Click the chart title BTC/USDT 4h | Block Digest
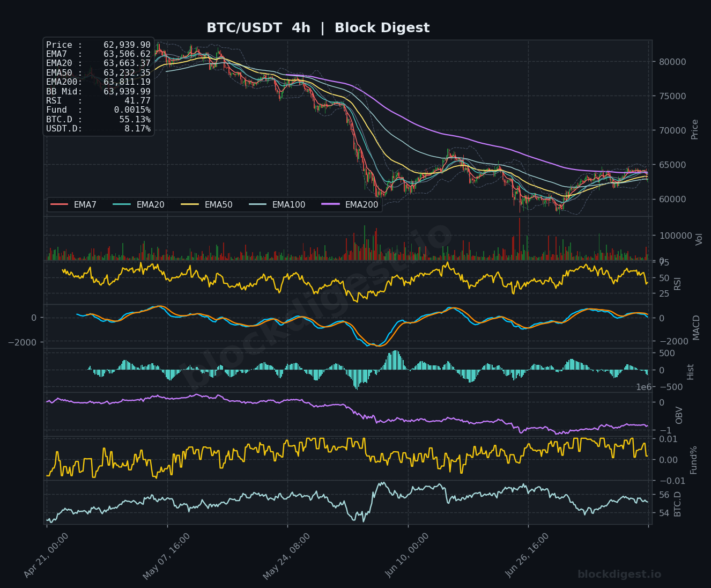Screen dimensions: 711x588 click(318, 28)
